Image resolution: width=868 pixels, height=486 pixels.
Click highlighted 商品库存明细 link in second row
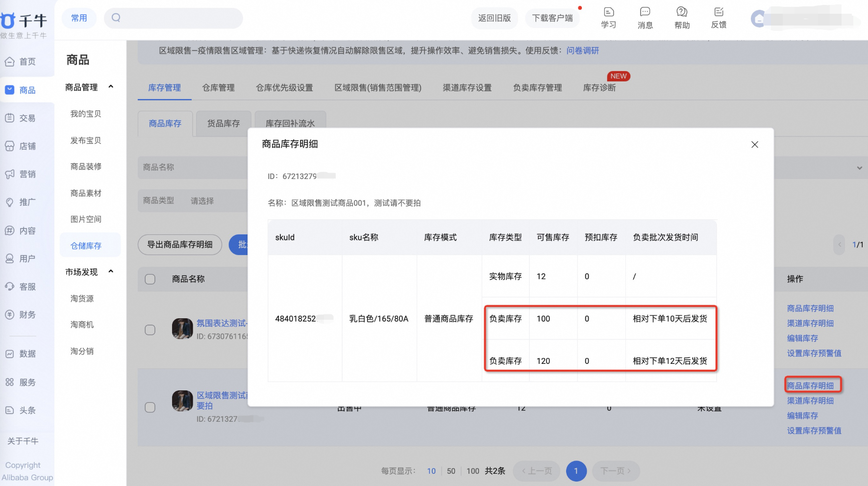coord(811,385)
